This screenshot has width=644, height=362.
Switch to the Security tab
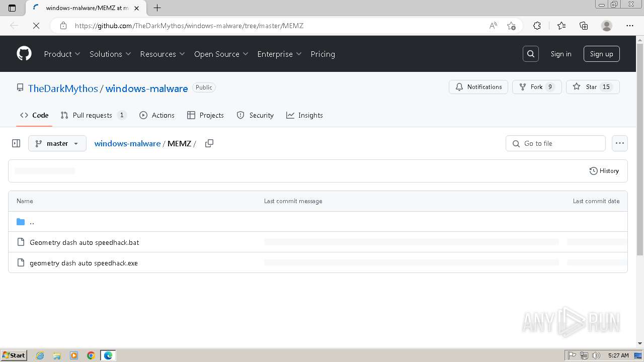pos(255,115)
